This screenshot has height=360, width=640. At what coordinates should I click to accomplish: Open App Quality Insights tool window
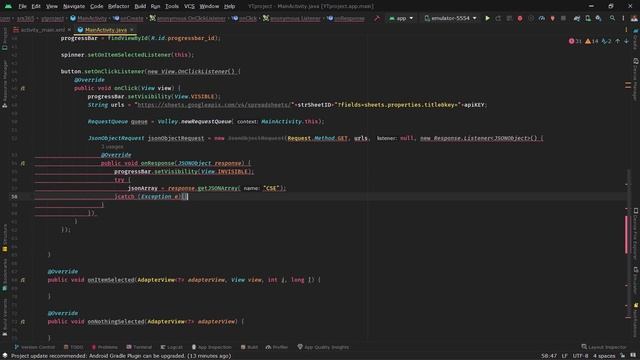[x=323, y=347]
